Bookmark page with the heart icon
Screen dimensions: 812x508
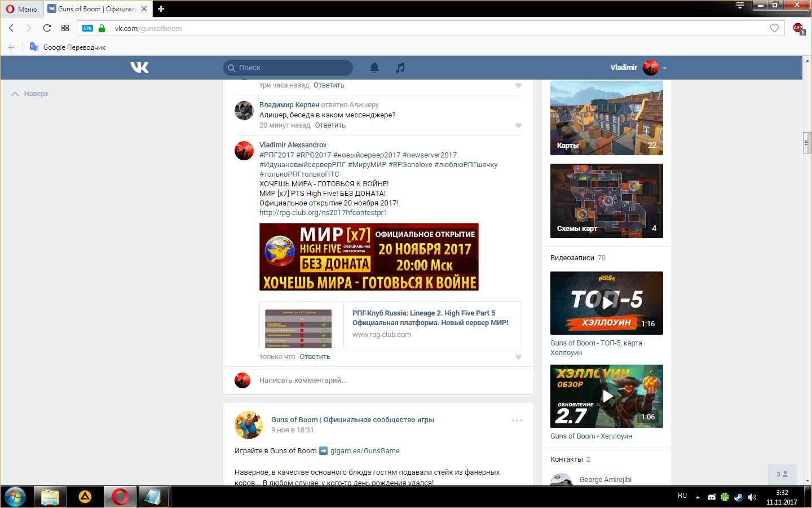[774, 28]
